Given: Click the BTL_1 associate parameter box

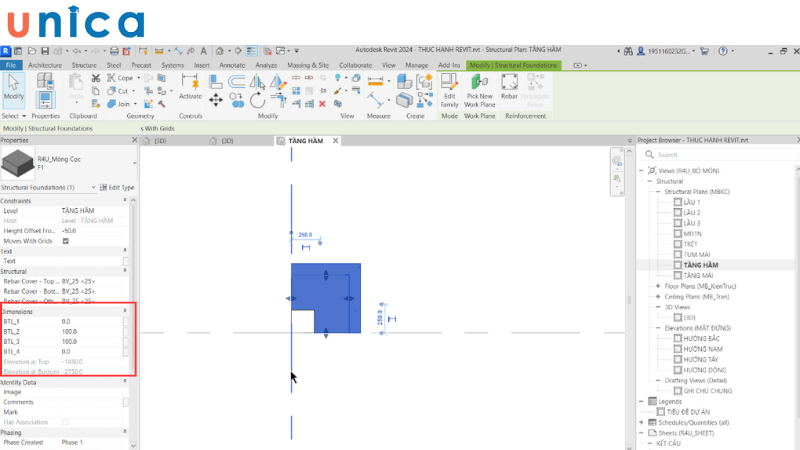Looking at the screenshot, I should [126, 321].
